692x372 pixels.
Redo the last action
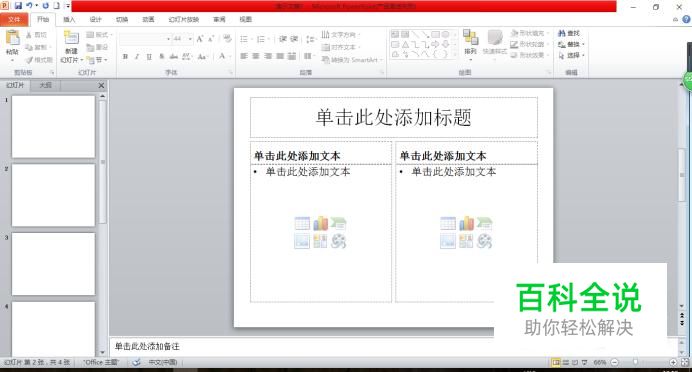click(x=45, y=6)
